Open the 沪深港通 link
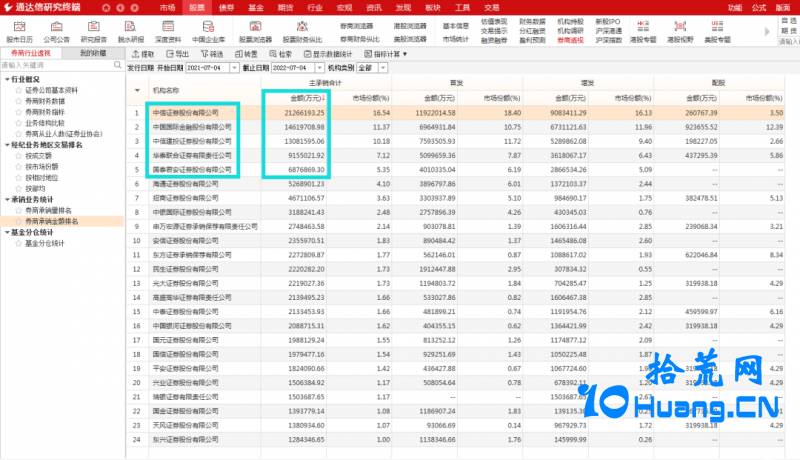The width and height of the screenshot is (800, 460). tap(608, 31)
